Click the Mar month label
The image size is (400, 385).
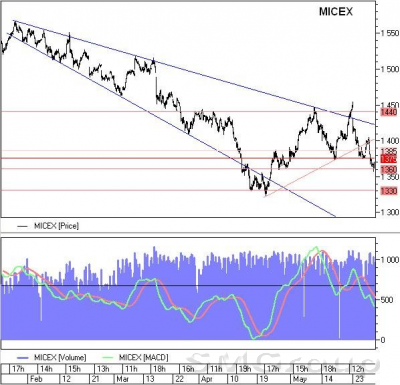tap(123, 379)
